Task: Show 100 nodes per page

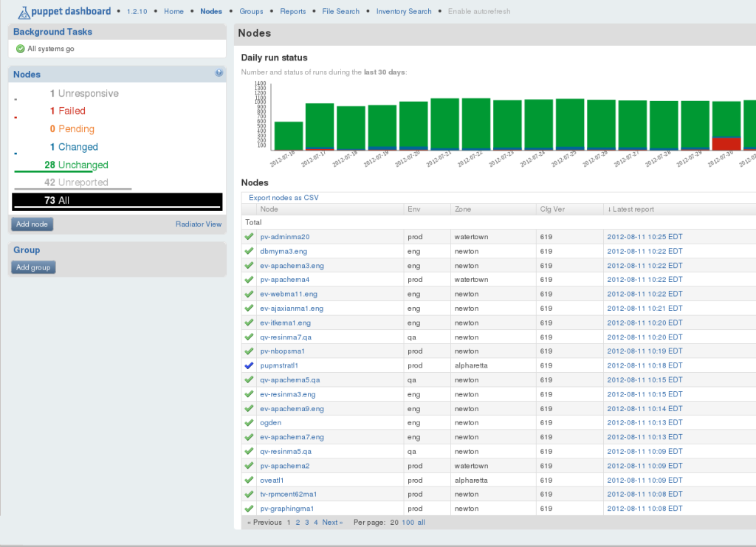Action: coord(408,523)
